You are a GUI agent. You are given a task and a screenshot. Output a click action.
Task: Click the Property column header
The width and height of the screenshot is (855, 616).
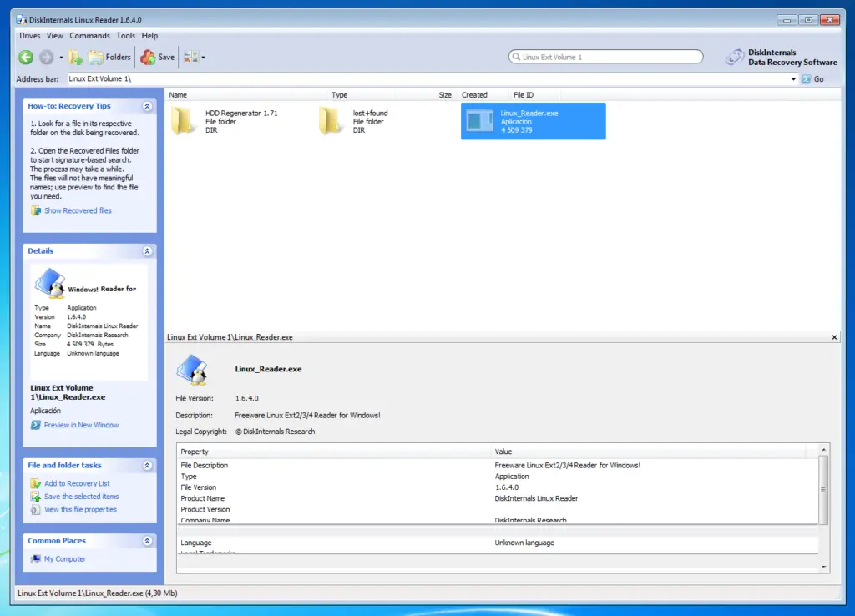click(x=334, y=452)
